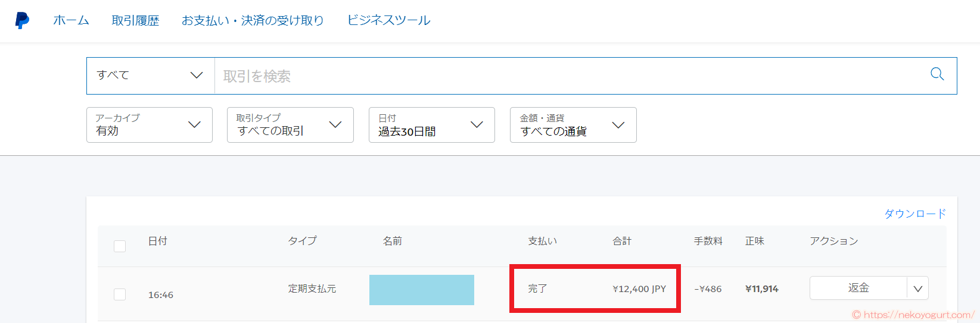980x323 pixels.
Task: Click the ¥12,400 JPY total amount
Action: (x=639, y=289)
